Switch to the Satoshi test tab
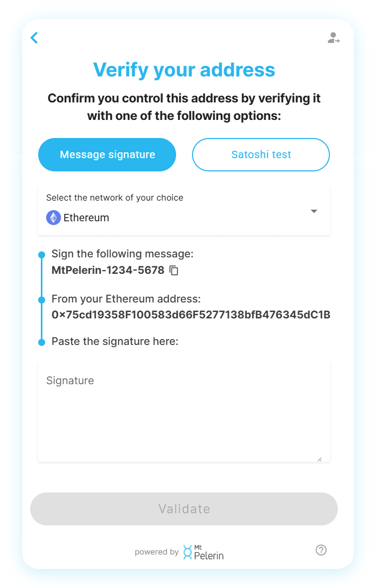The width and height of the screenshot is (375, 588). (260, 154)
